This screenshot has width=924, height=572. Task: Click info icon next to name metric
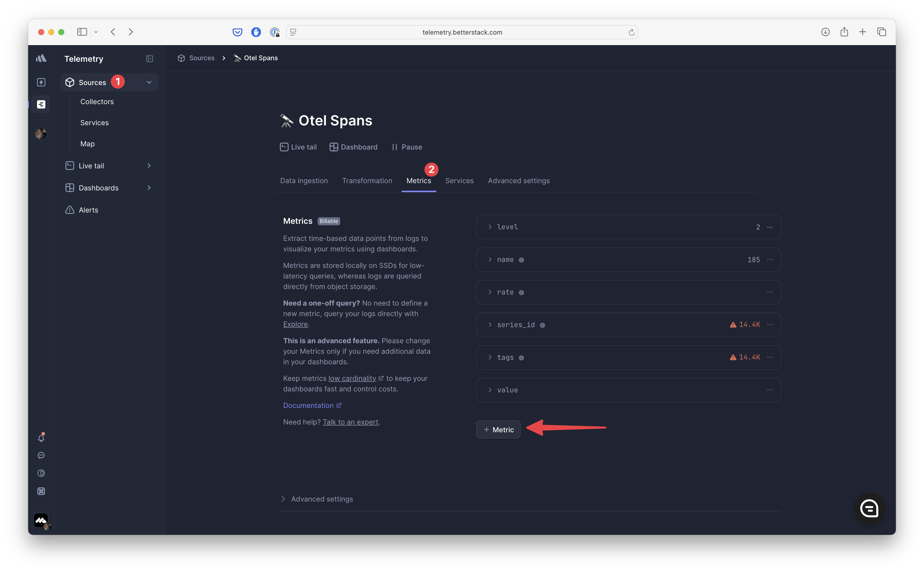click(521, 260)
